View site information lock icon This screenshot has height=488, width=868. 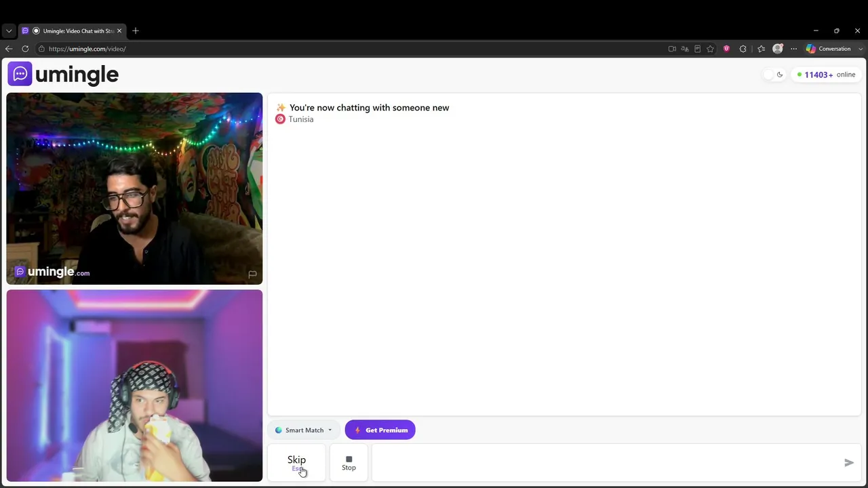click(41, 49)
